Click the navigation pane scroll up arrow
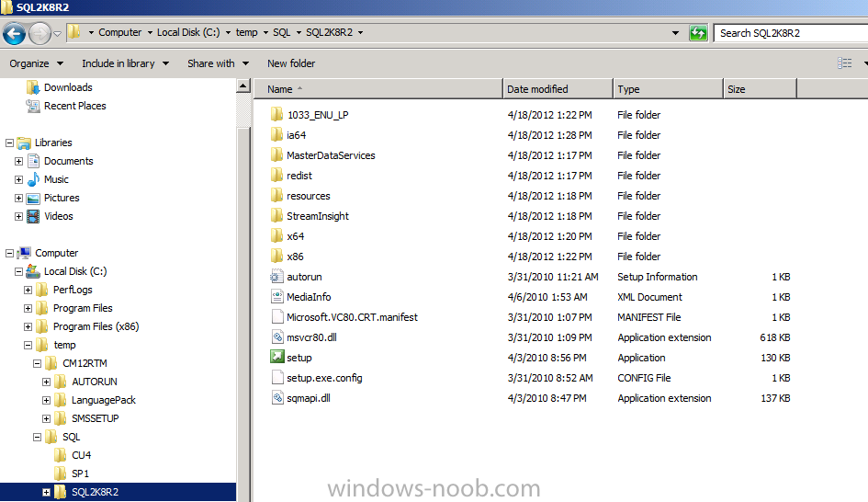Image resolution: width=868 pixels, height=502 pixels. [x=243, y=86]
